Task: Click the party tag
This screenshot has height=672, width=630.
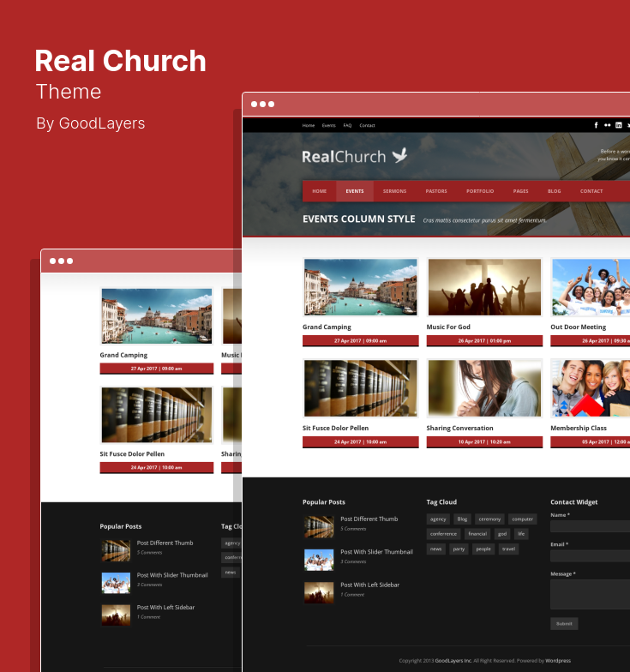Action: pyautogui.click(x=459, y=549)
